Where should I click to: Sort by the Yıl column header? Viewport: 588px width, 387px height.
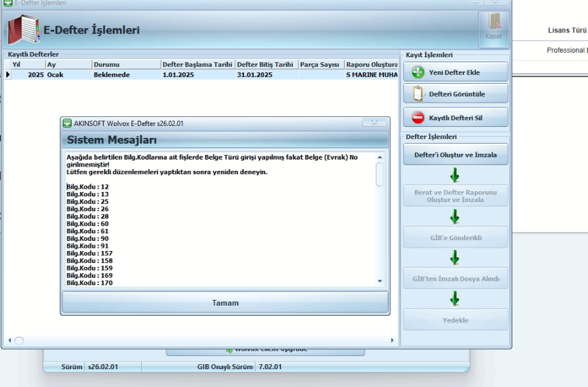[x=28, y=65]
